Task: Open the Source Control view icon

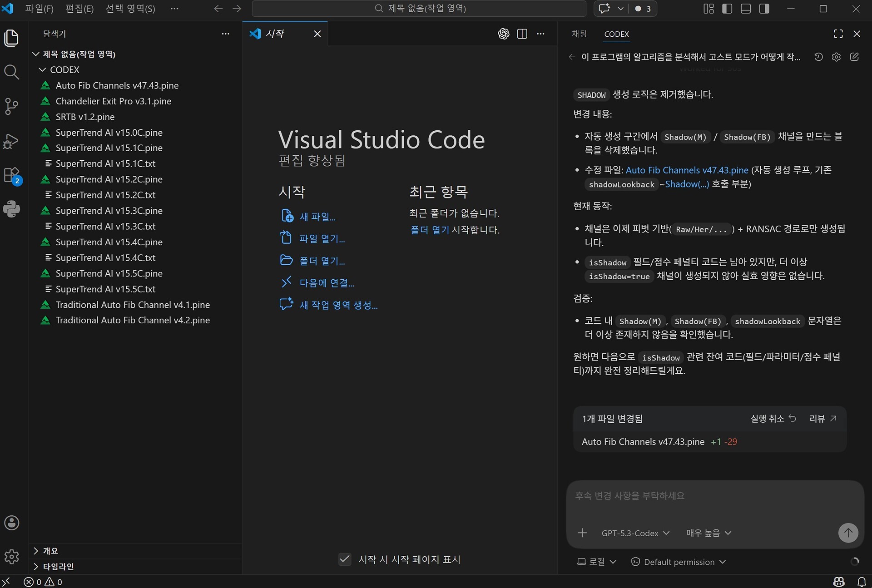Action: click(x=11, y=106)
